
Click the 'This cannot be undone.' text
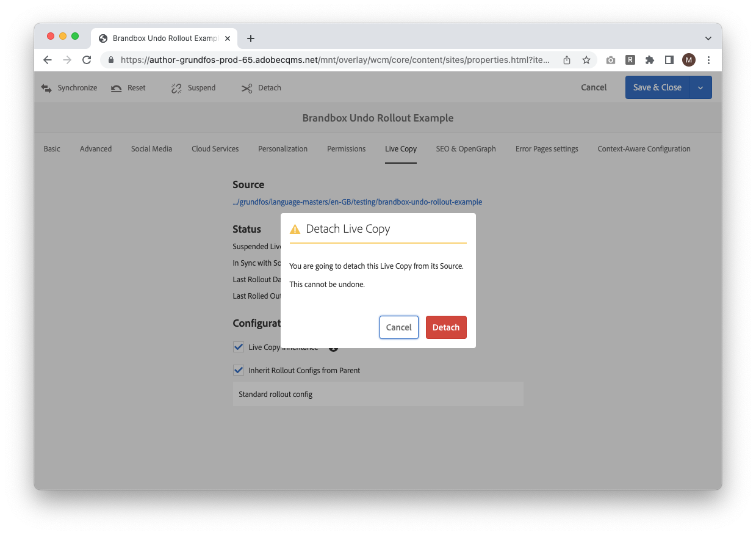[x=327, y=285]
